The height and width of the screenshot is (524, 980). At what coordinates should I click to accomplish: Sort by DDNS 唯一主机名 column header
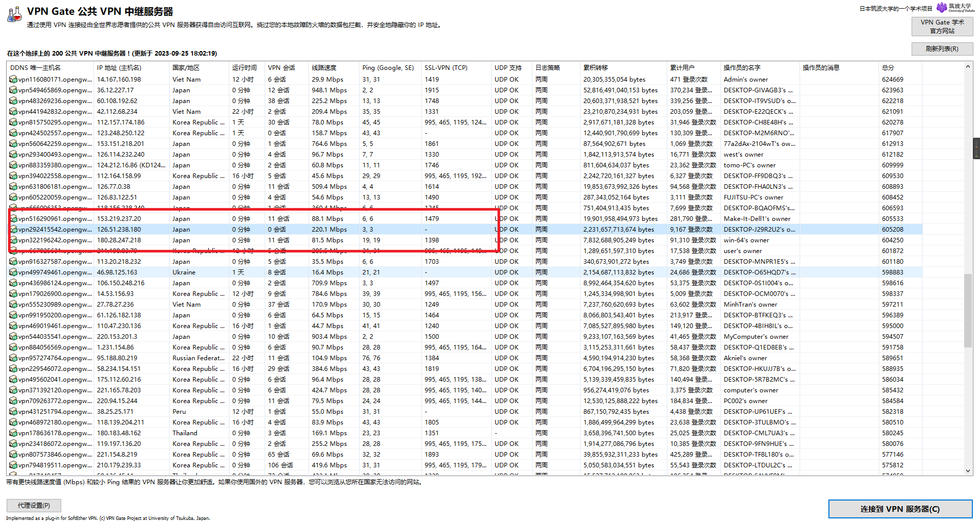point(50,68)
